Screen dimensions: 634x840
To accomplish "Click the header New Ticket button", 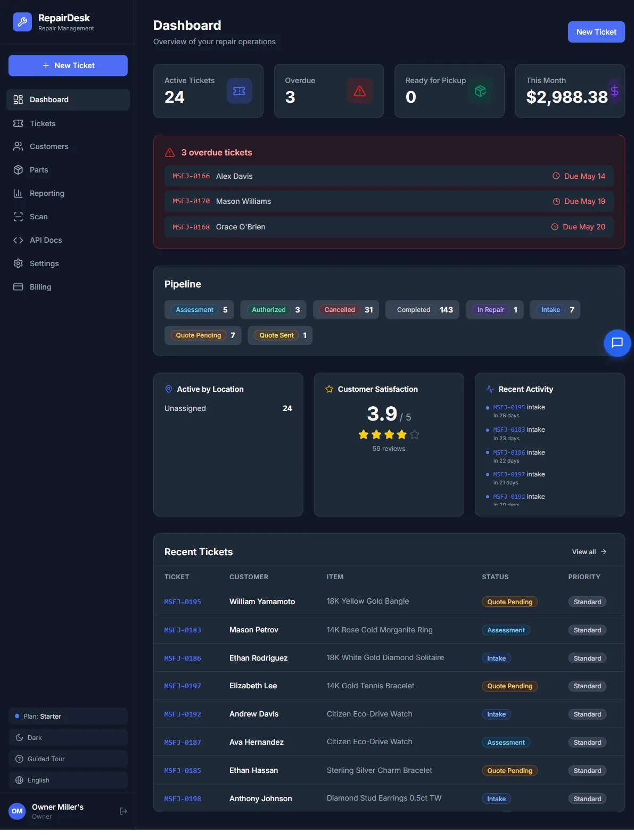I will pos(596,32).
